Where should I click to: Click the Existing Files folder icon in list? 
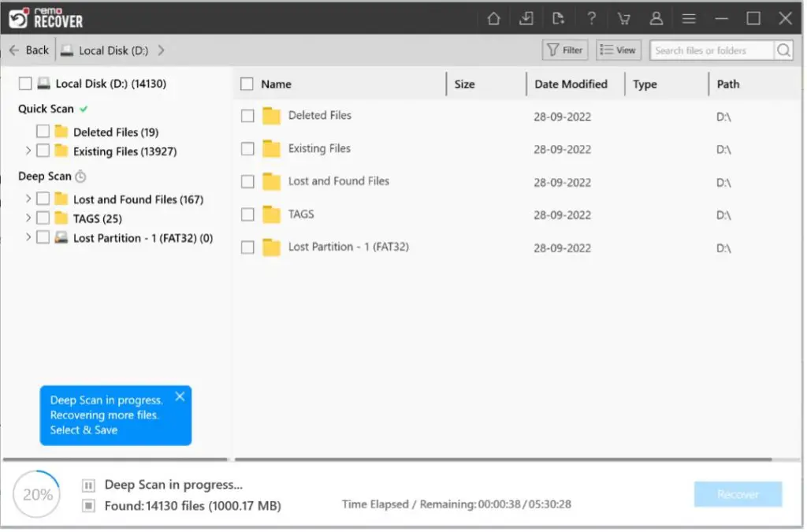click(272, 149)
